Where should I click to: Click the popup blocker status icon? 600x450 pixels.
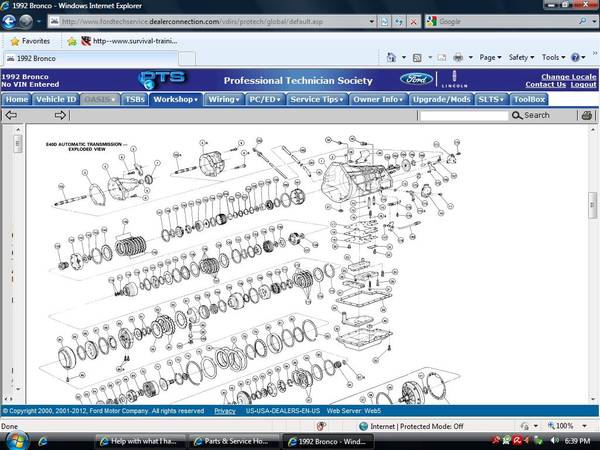321,426
